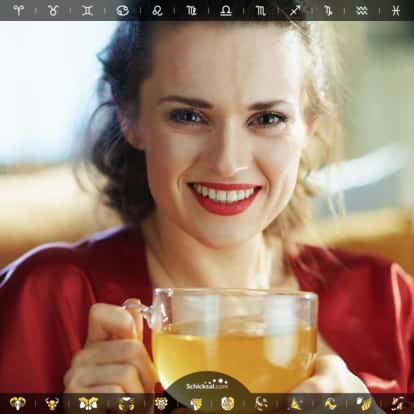Choose the Aquarius waves glyph in top bar
Viewport: 414px width, 414px height.
click(362, 10)
